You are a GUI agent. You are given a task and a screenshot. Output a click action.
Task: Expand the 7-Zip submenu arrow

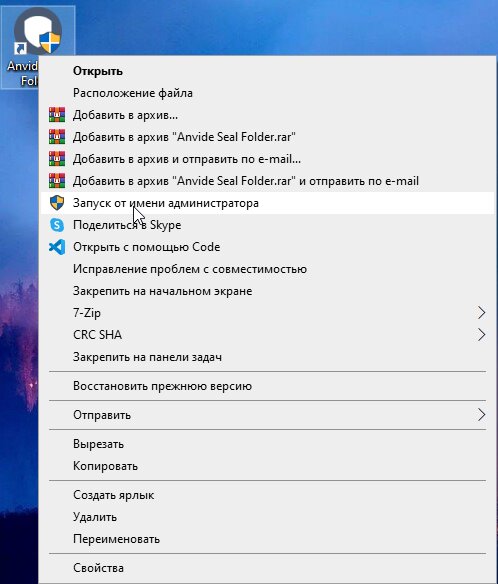point(481,313)
